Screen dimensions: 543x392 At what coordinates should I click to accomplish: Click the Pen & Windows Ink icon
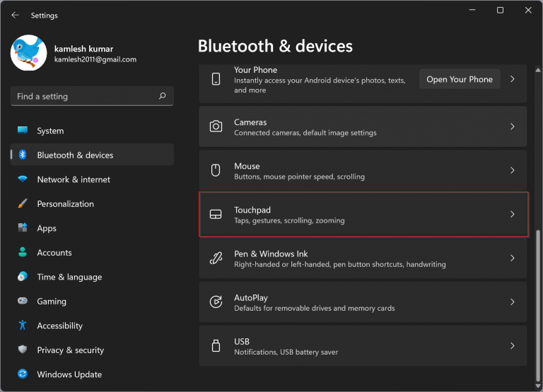(216, 258)
